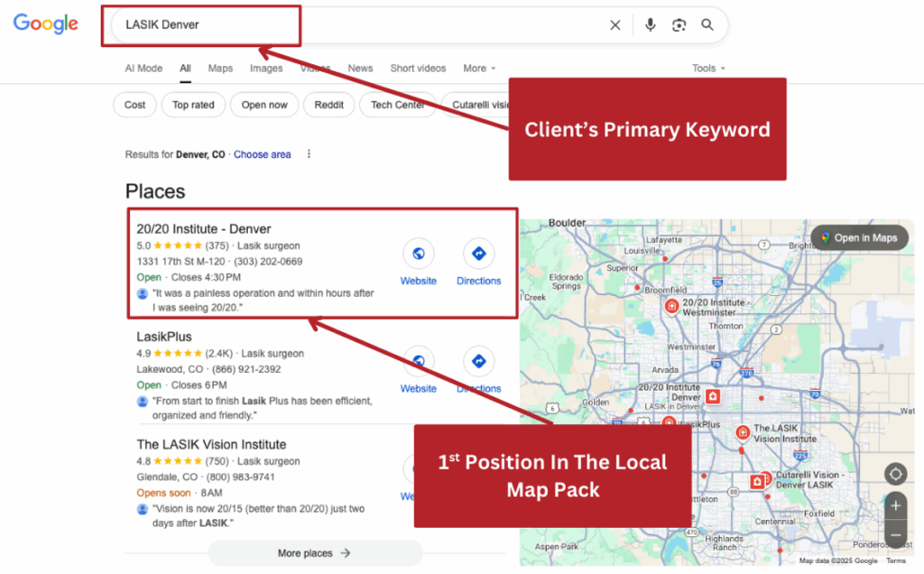The width and height of the screenshot is (924, 574).
Task: Click the 20/20 Institute Westminster map pin
Action: click(671, 307)
